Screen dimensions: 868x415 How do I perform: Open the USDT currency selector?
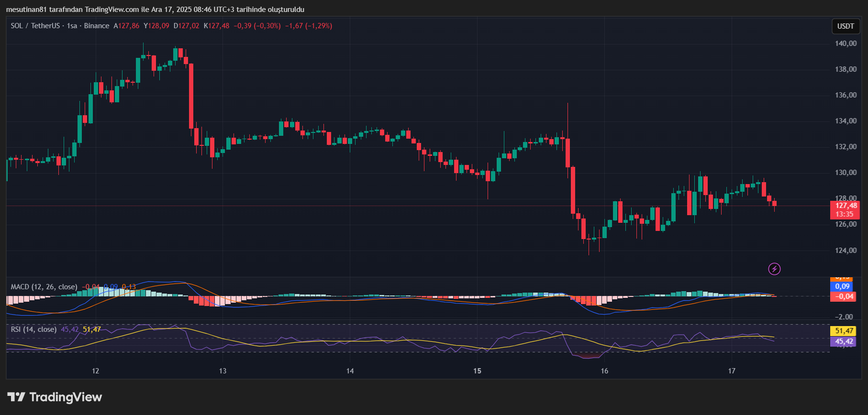click(x=846, y=26)
